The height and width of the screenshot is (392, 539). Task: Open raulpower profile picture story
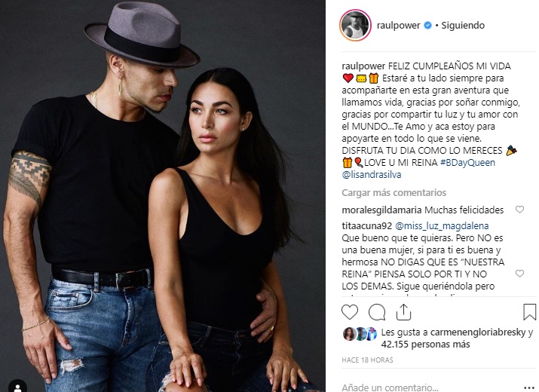point(355,26)
